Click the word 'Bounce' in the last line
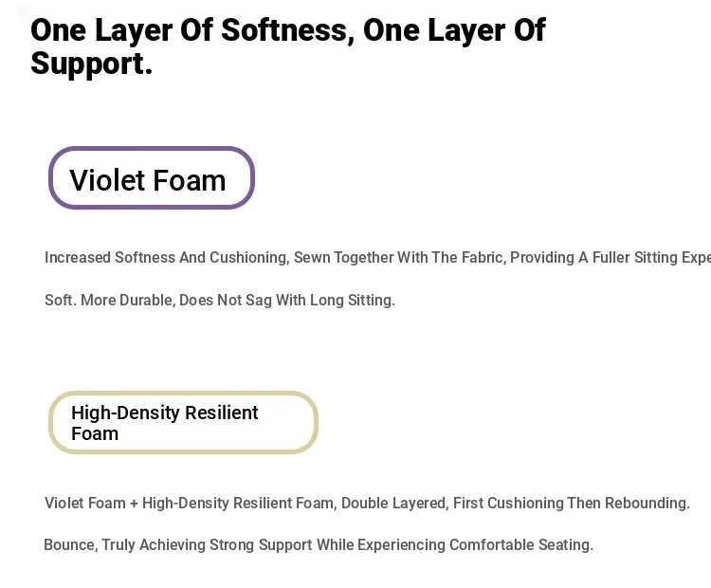This screenshot has width=711, height=588. (69, 545)
